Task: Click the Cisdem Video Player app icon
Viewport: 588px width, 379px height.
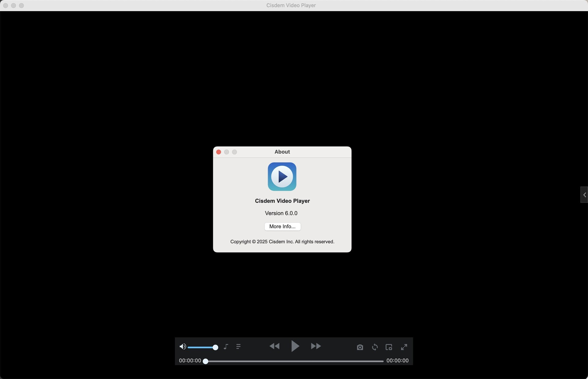Action: 282,177
